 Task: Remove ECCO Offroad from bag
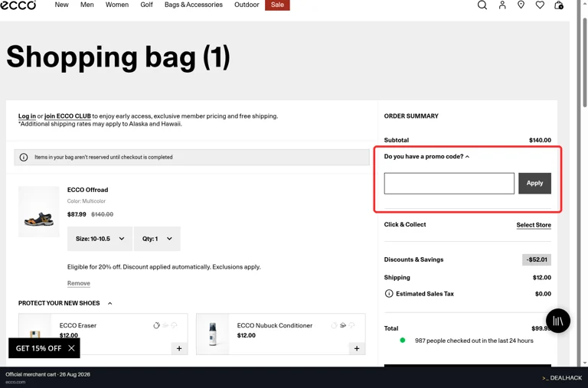click(79, 283)
